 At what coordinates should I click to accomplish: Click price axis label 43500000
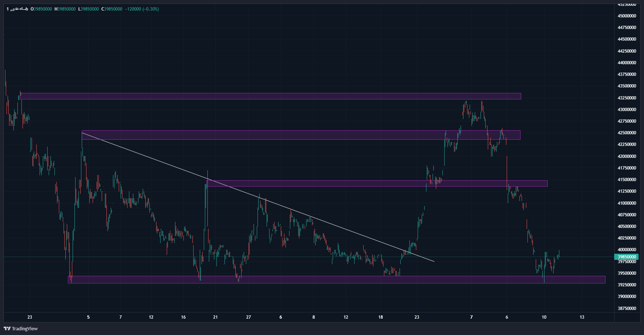[x=627, y=86]
